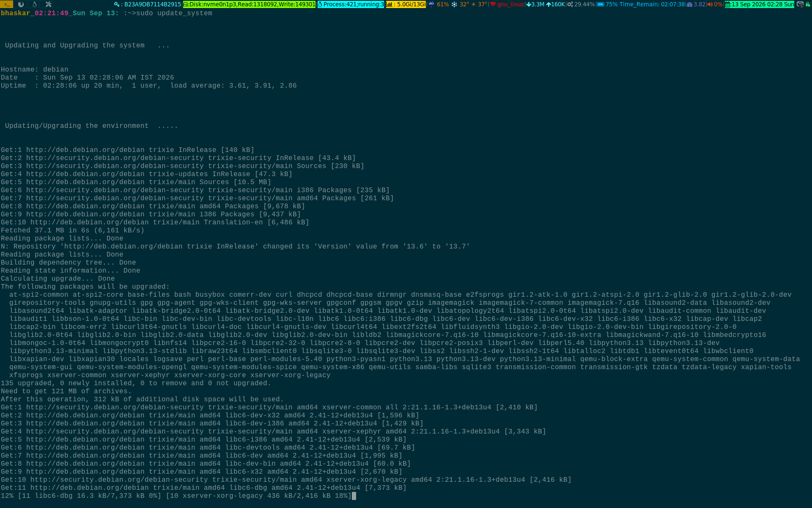Click the memory usage 5.0Gi/13Gi indicator
The image size is (812, 508).
point(406,4)
